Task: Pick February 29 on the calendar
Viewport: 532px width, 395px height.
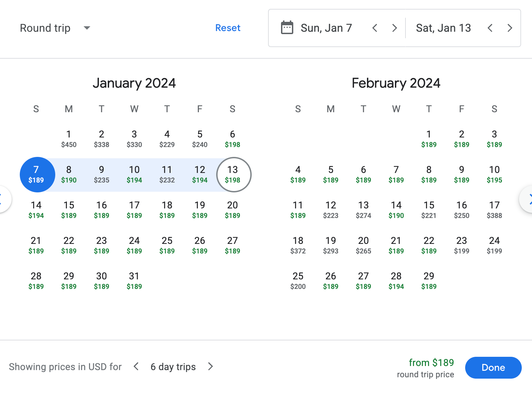Action: click(x=429, y=281)
